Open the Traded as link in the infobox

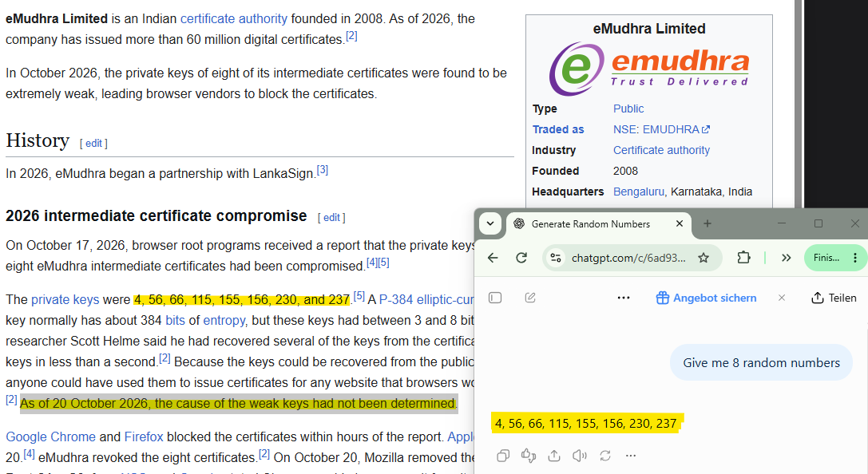tap(558, 129)
